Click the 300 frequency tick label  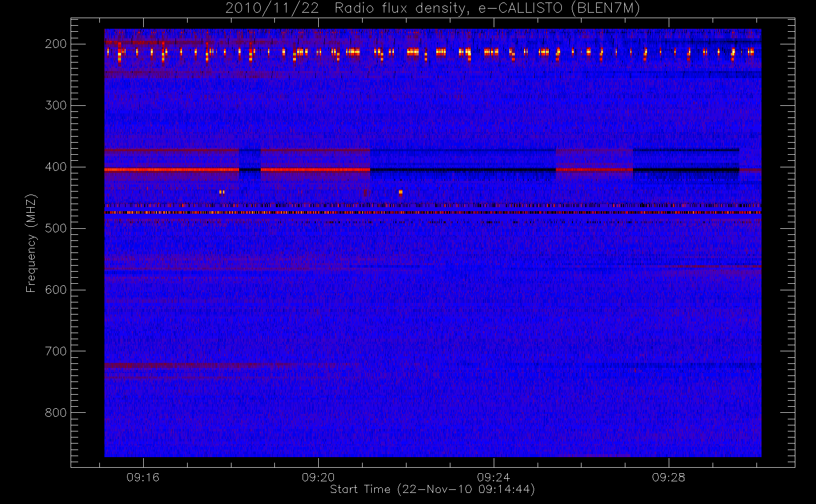coord(55,105)
